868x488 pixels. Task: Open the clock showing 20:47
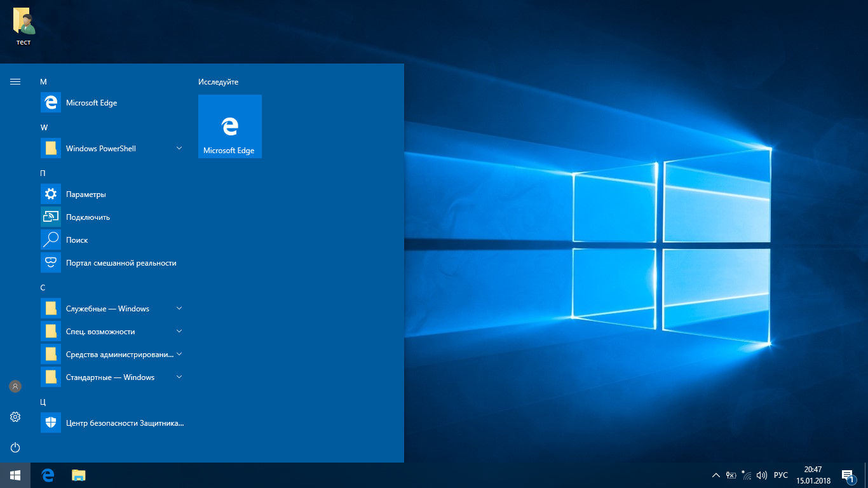click(813, 475)
